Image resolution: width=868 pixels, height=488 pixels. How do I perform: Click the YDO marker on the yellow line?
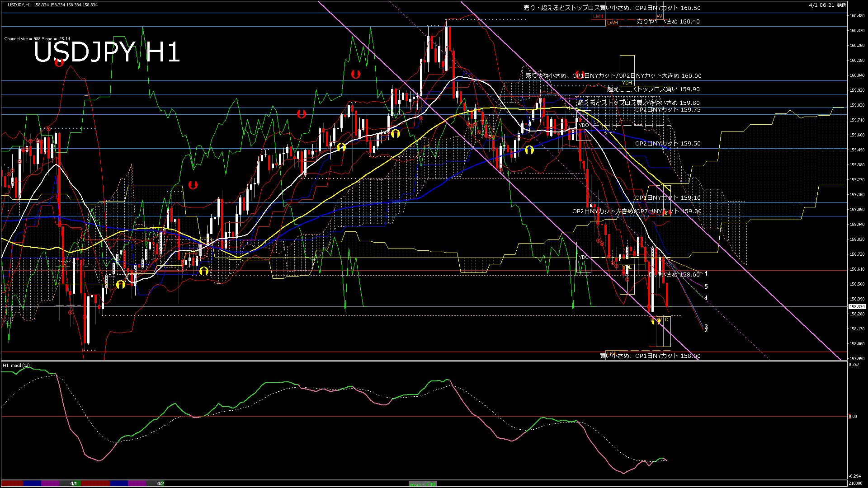coord(584,125)
